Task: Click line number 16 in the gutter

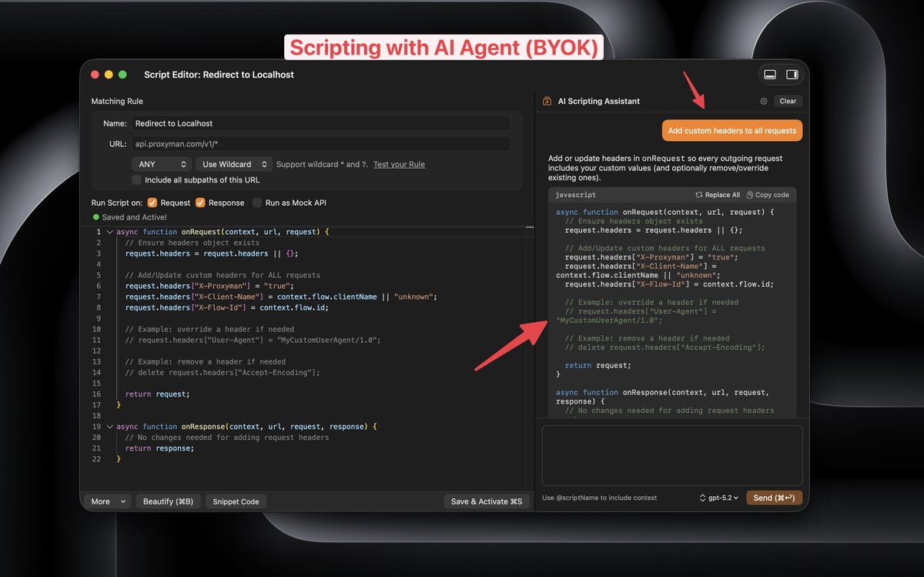Action: click(96, 394)
